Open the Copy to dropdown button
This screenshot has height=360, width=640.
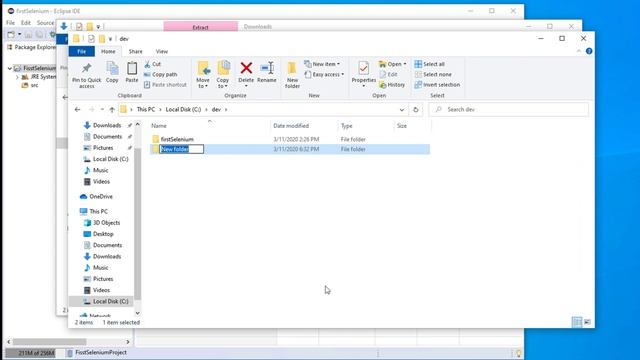tap(223, 75)
